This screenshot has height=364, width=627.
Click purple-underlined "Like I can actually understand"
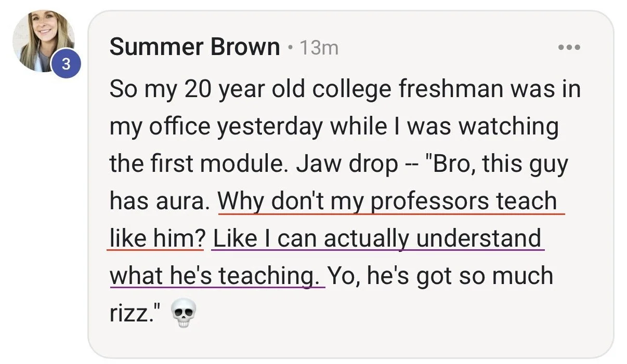tap(377, 239)
